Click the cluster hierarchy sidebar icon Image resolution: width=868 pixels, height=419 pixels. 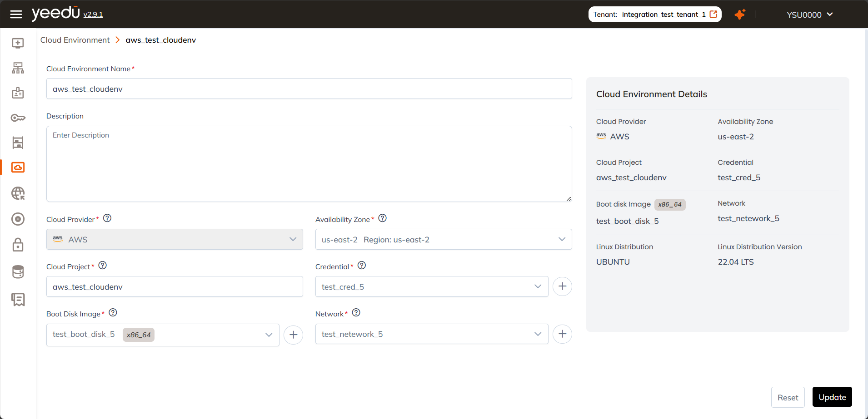[x=18, y=68]
